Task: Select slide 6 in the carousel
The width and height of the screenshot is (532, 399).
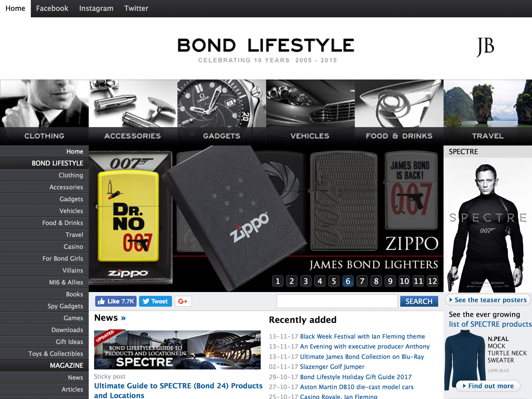Action: (348, 281)
